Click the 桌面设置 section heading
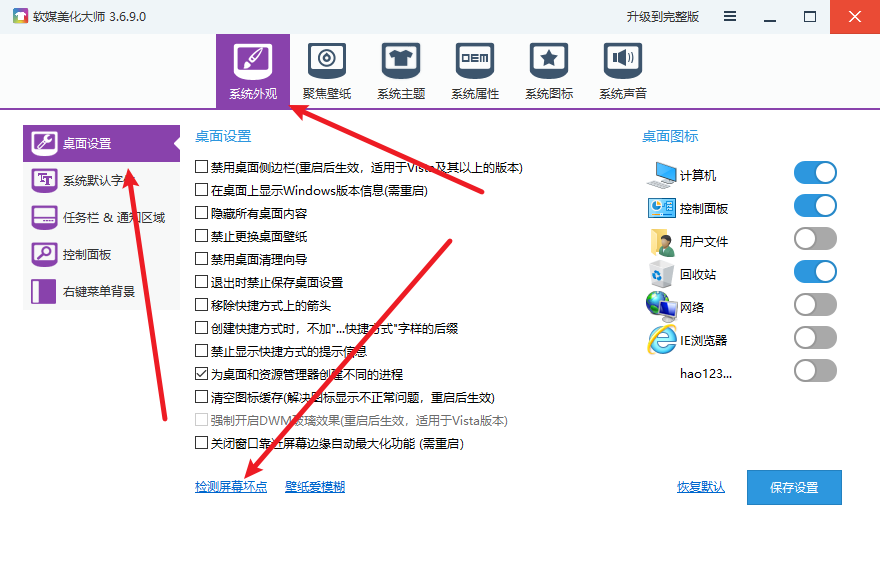The height and width of the screenshot is (587, 880). pos(223,136)
